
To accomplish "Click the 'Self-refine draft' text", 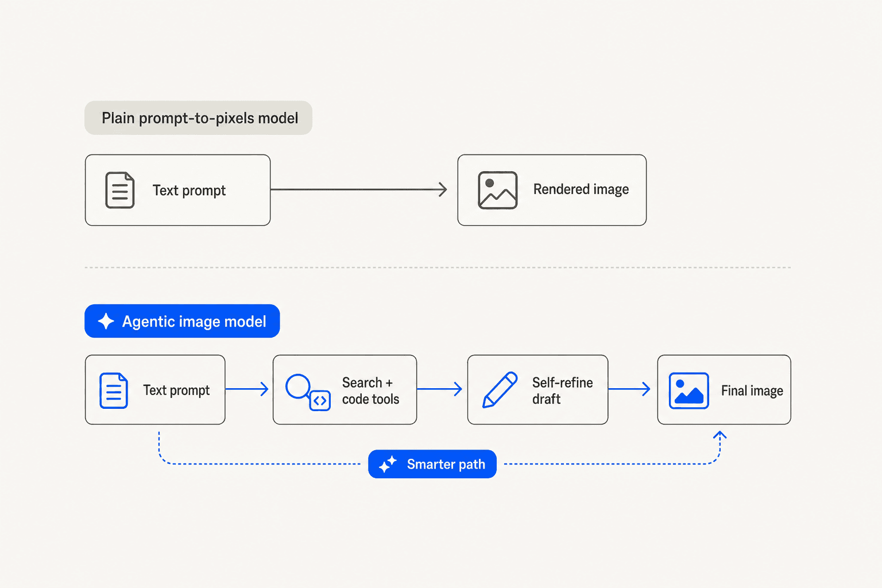I will pos(562,390).
